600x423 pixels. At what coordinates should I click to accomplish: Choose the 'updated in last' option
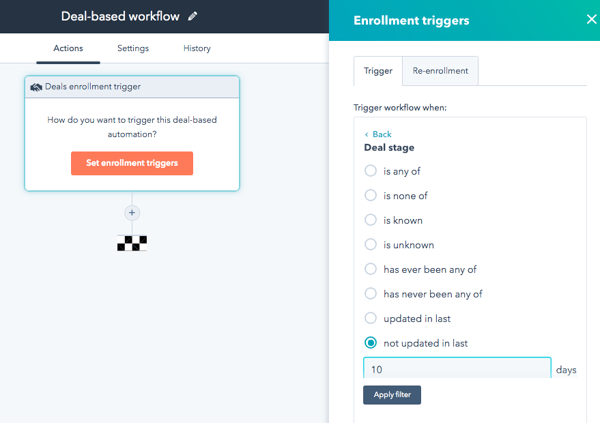371,318
